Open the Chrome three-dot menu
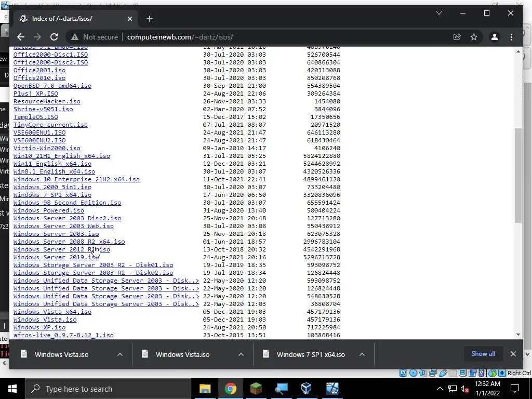This screenshot has width=532, height=399. [x=511, y=37]
